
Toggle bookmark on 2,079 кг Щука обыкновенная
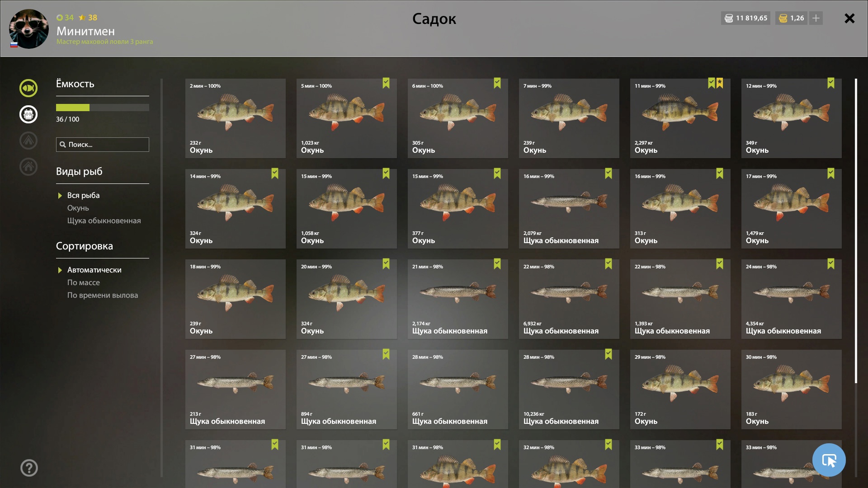(x=609, y=174)
